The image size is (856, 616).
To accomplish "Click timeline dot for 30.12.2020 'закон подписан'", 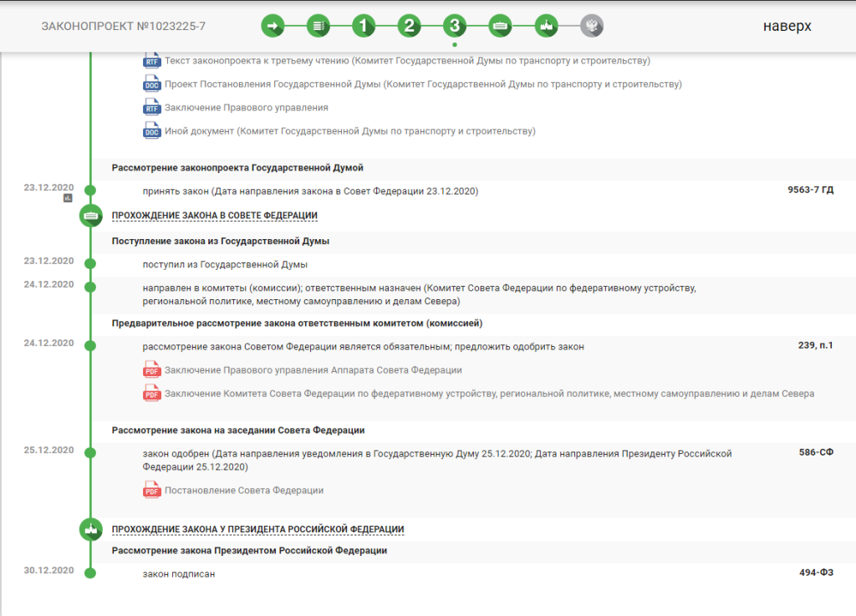I will [x=90, y=573].
